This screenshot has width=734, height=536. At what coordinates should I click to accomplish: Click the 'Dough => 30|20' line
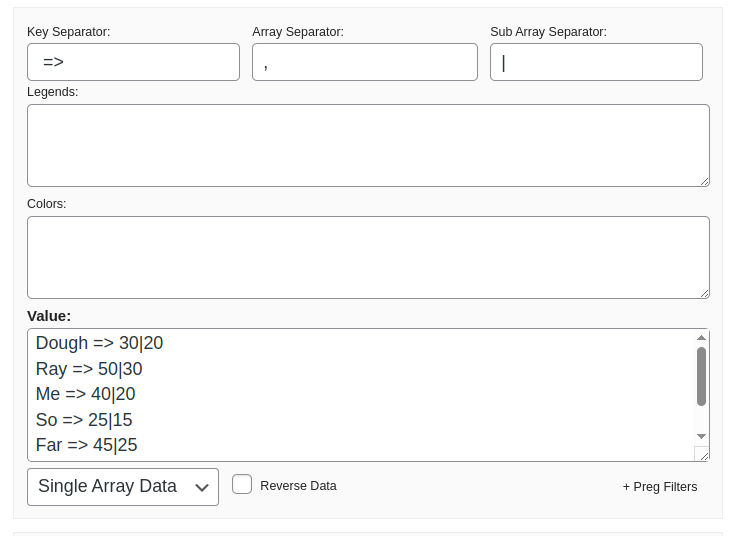coord(99,343)
